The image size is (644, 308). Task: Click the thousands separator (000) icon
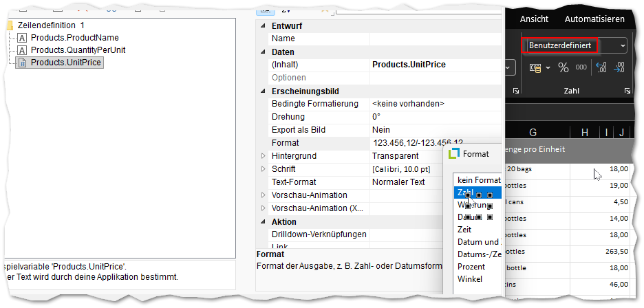(x=581, y=67)
